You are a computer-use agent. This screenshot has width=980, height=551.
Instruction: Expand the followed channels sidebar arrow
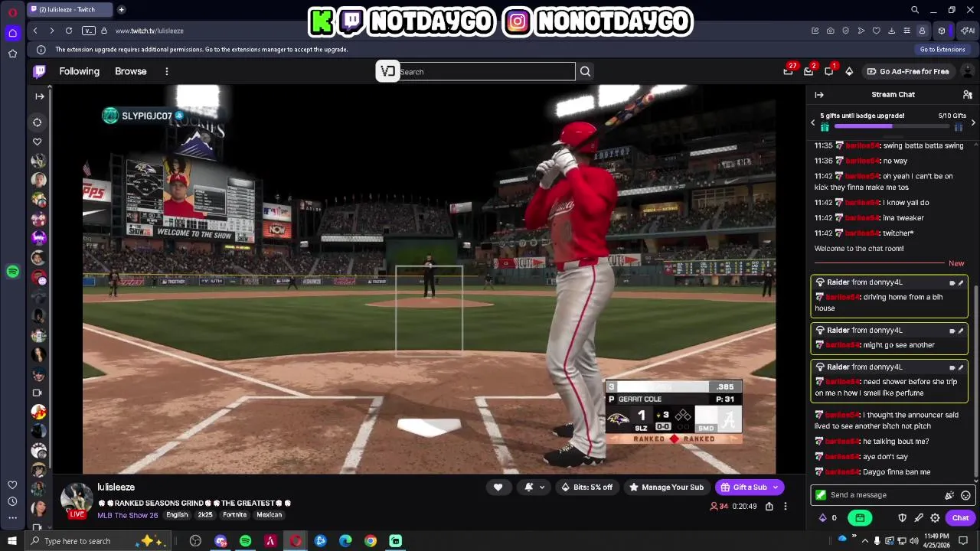(x=40, y=96)
